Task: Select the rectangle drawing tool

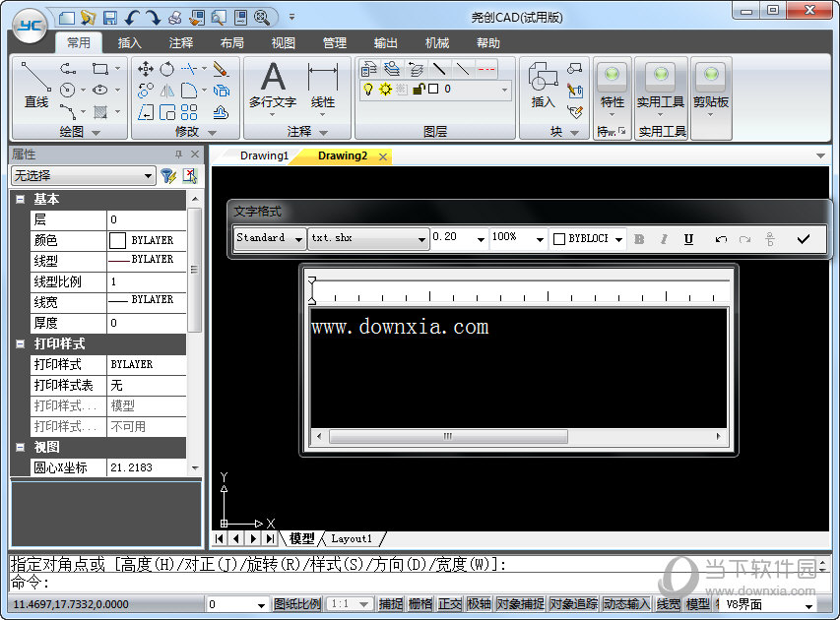Action: 100,69
